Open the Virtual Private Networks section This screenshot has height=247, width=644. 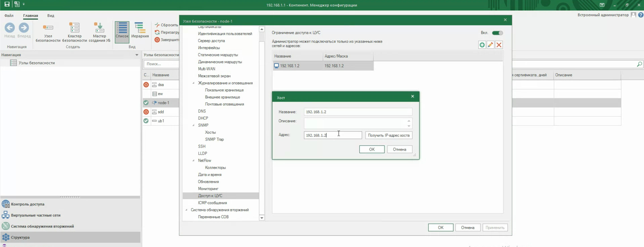[36, 215]
